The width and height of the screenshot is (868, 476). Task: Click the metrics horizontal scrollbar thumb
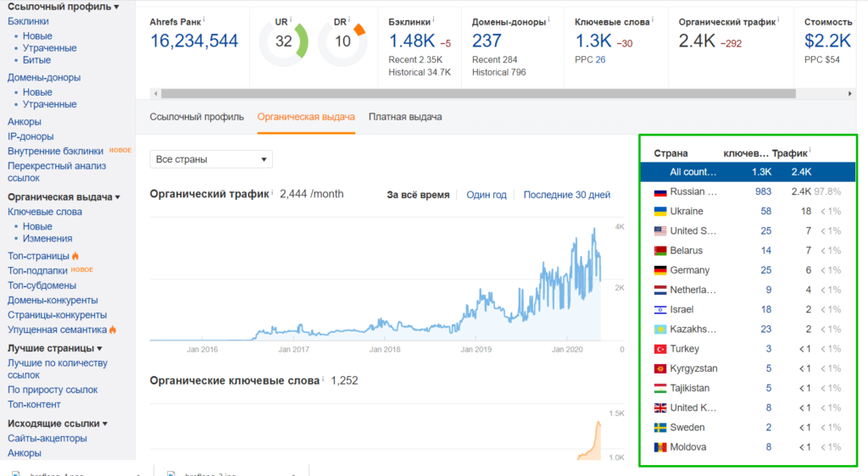[x=478, y=94]
